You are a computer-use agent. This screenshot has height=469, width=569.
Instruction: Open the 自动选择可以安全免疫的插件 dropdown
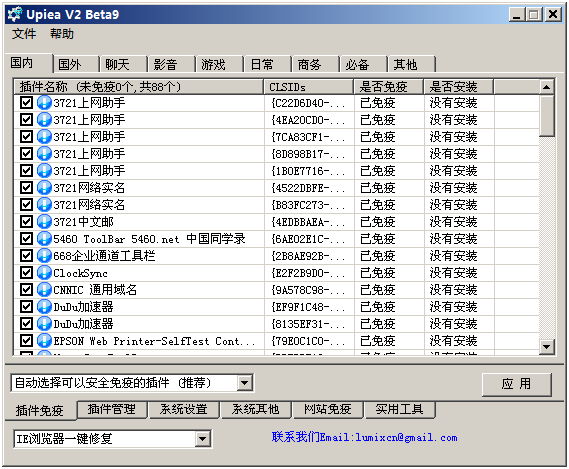[245, 383]
